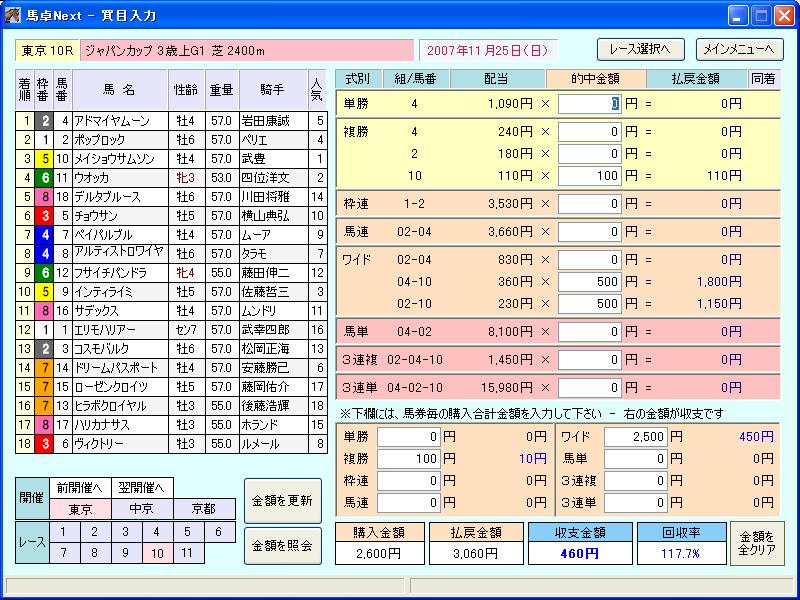The height and width of the screenshot is (600, 800).
Task: Click the 馬卓Next app icon in title bar
Action: [x=14, y=15]
